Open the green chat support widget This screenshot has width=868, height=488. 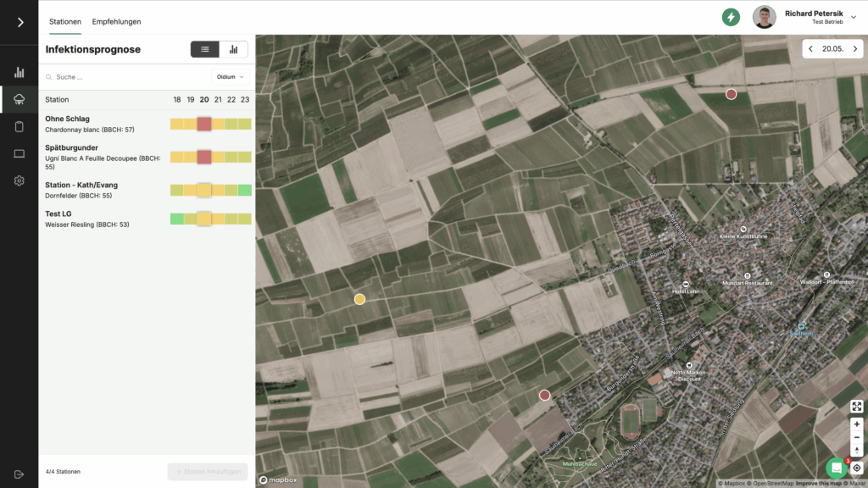837,468
